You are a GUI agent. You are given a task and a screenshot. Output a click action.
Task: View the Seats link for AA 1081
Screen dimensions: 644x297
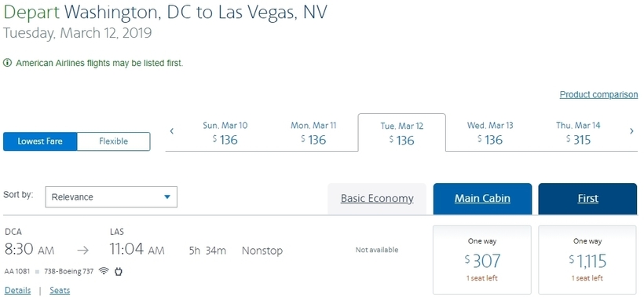(60, 291)
